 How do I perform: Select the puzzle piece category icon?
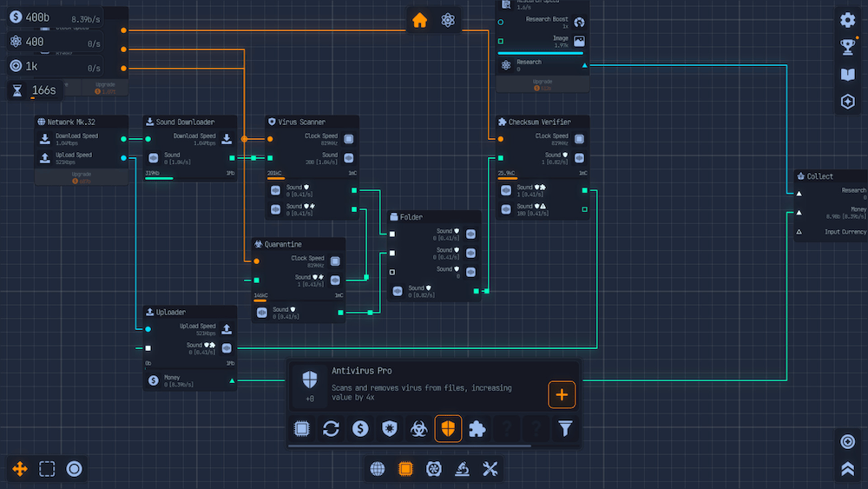tap(477, 428)
